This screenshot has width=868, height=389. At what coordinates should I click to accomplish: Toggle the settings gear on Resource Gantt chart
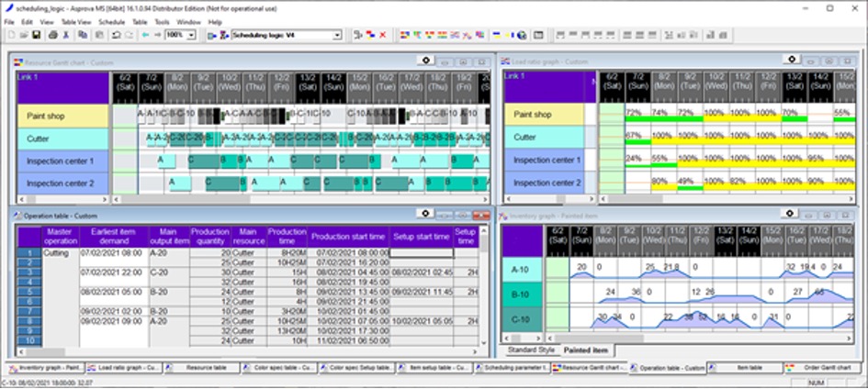click(x=425, y=61)
